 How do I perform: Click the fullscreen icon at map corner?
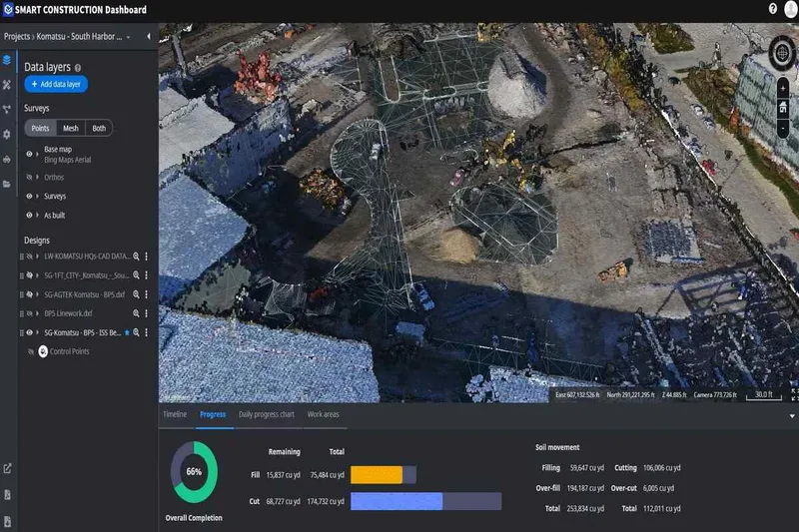[x=794, y=394]
